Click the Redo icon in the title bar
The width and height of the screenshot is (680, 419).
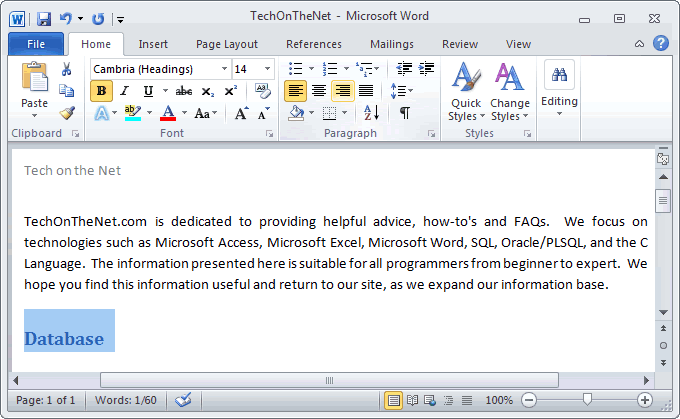[x=98, y=19]
